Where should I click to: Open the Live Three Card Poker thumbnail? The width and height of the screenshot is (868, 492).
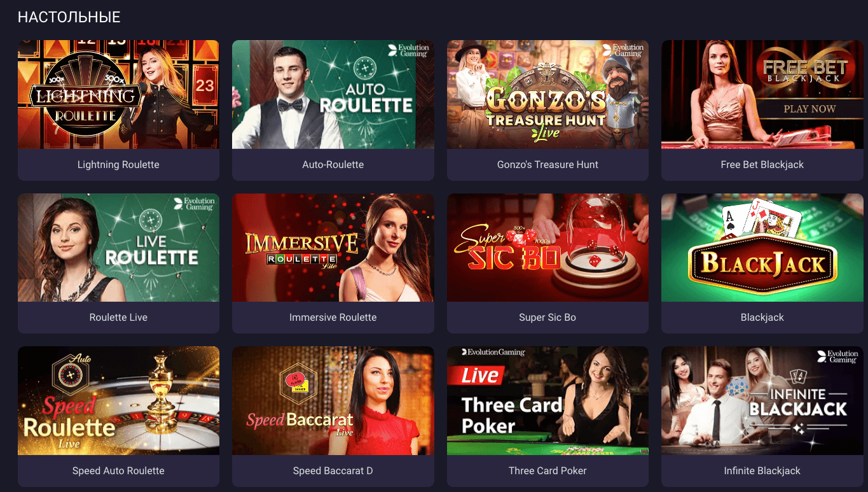point(548,400)
